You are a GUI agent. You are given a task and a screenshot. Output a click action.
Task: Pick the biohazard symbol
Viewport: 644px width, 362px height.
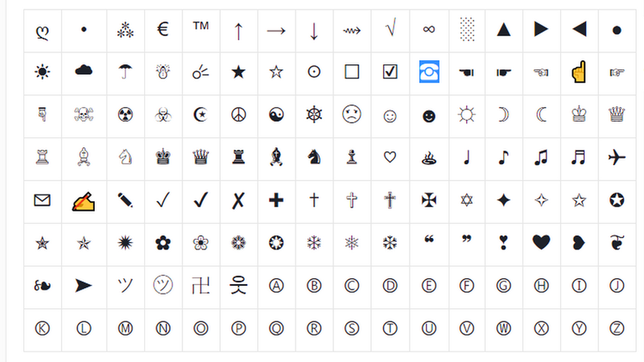(163, 115)
